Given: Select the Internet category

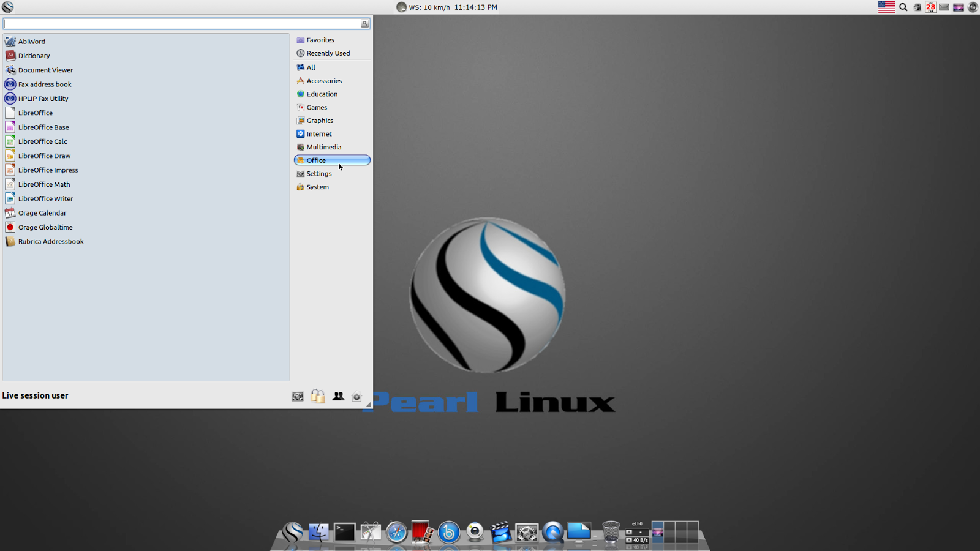Looking at the screenshot, I should 332,134.
